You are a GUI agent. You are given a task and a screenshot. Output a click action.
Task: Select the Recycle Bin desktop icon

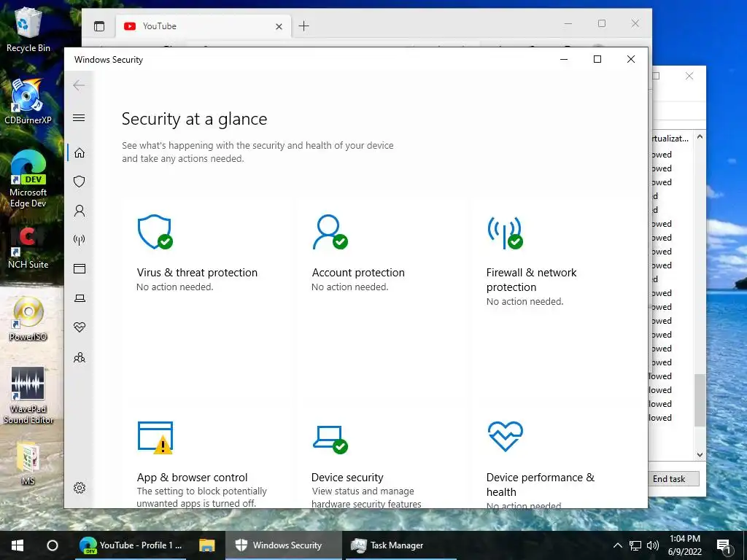tap(28, 30)
